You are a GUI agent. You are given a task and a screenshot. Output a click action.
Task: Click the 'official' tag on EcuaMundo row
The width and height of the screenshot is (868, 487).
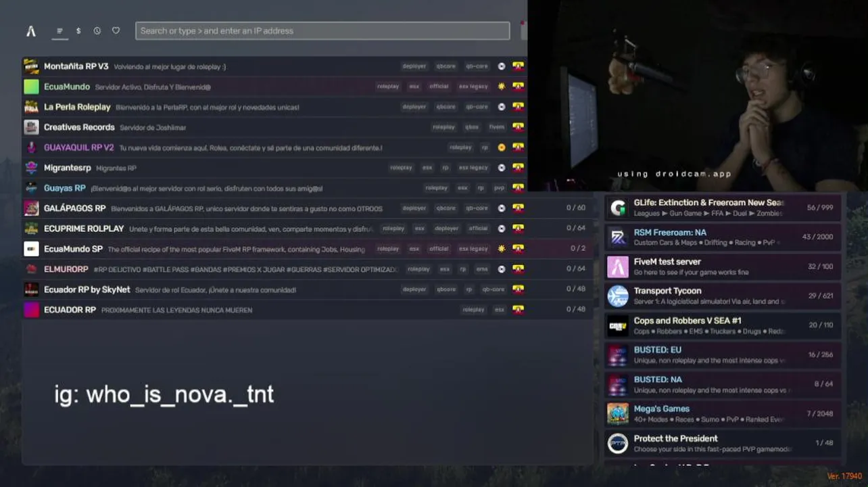tap(439, 87)
